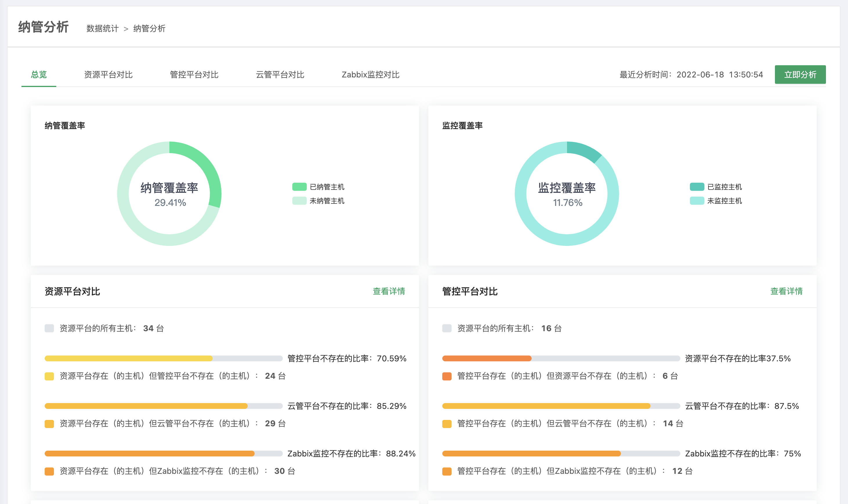Image resolution: width=848 pixels, height=504 pixels.
Task: Open the Zabbix监控对比 tab
Action: tap(370, 74)
